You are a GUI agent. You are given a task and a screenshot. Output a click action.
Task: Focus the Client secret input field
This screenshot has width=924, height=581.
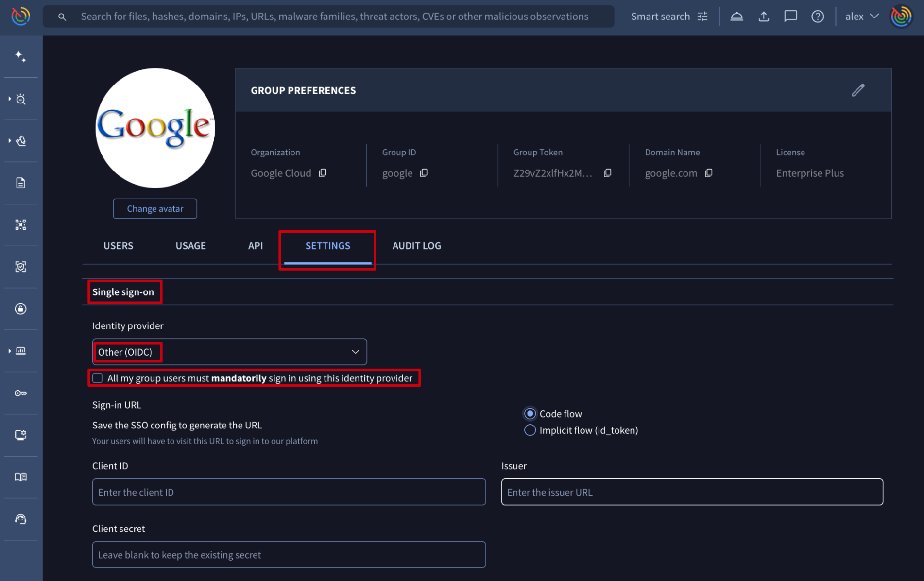289,555
